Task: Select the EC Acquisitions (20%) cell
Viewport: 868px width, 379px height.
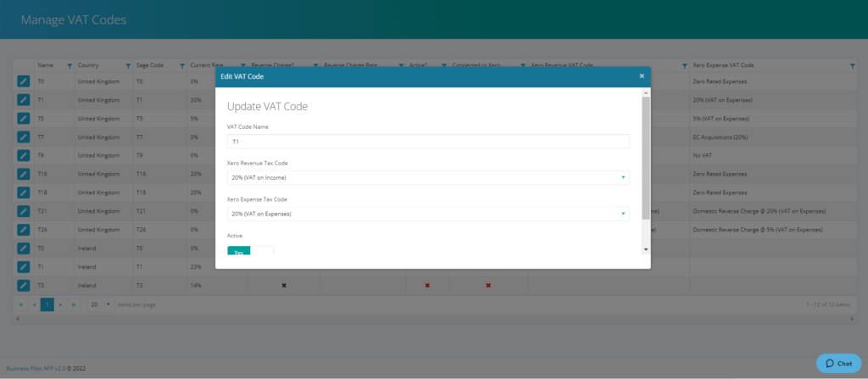Action: (773, 137)
